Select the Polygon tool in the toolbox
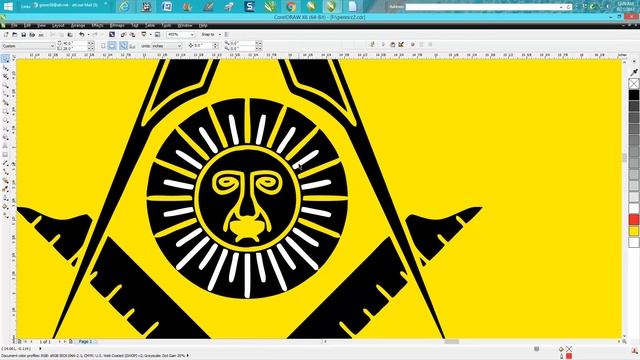The width and height of the screenshot is (640, 360). (x=5, y=129)
